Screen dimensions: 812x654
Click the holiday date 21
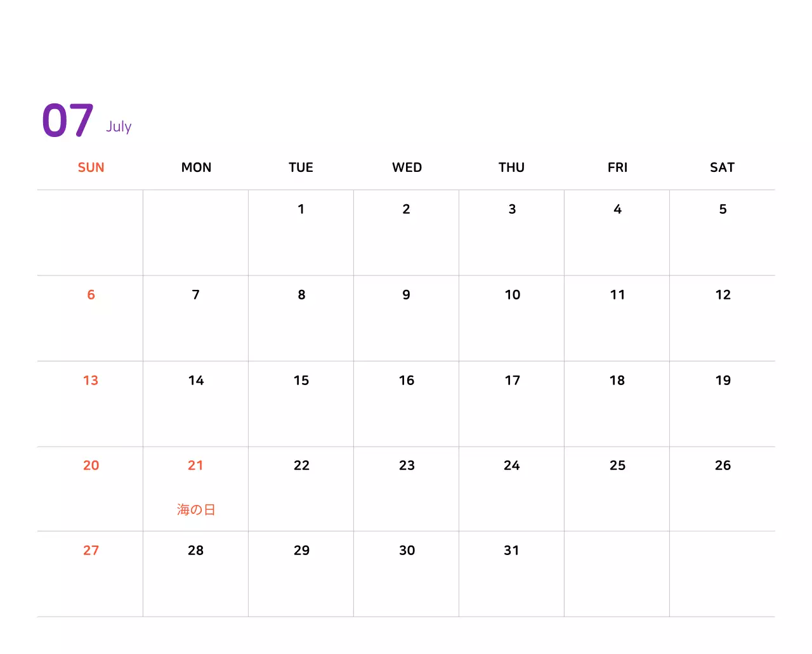click(195, 466)
